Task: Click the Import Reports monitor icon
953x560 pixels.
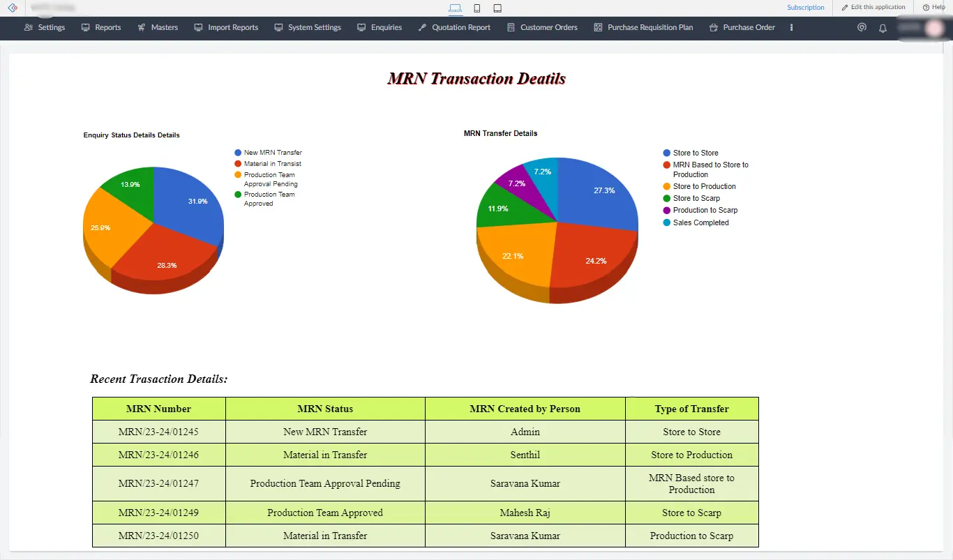Action: coord(199,27)
